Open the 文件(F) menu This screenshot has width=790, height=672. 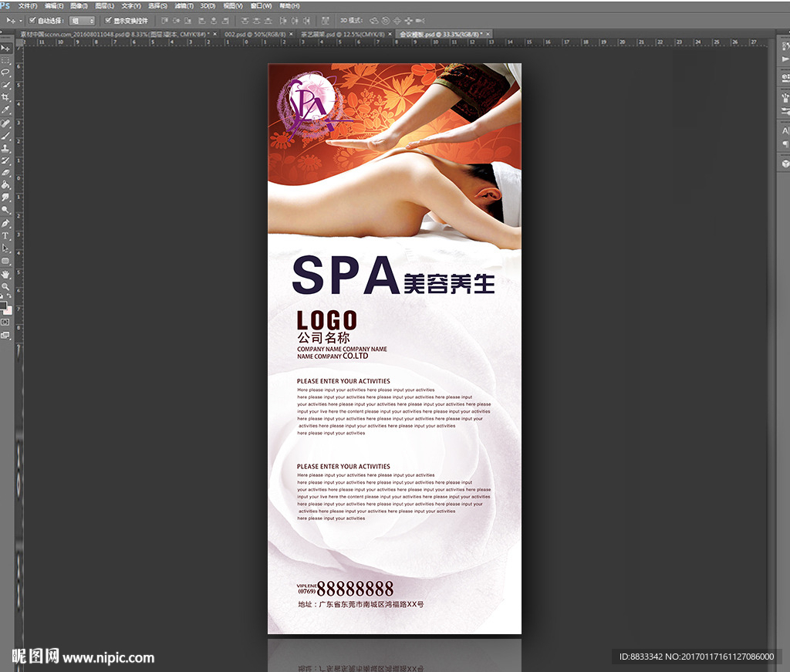(x=28, y=6)
